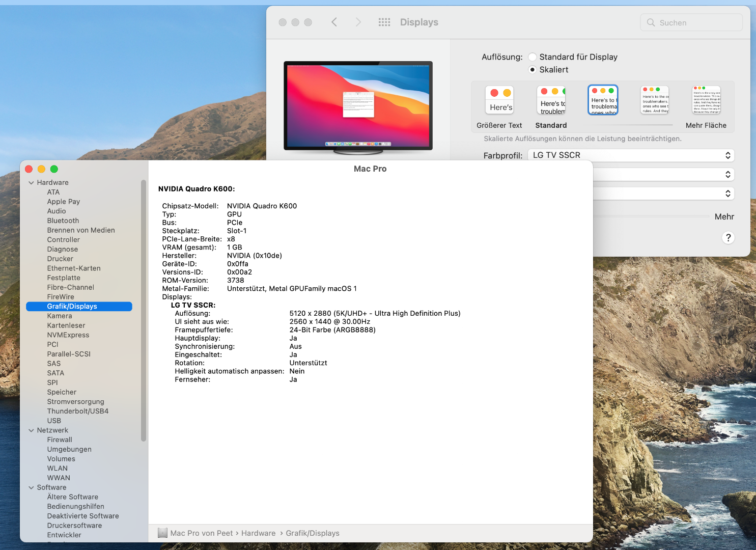Select the fourth scaled resolution thumbnail

[655, 100]
